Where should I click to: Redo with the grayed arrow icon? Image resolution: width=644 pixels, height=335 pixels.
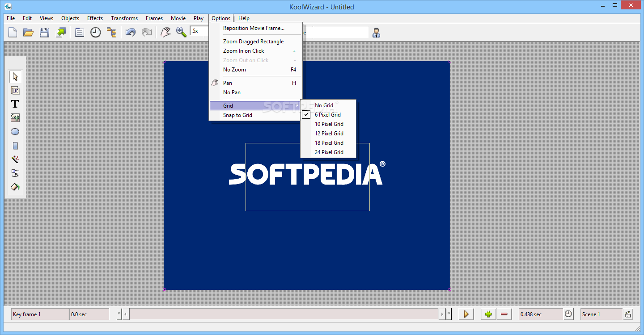tap(146, 32)
